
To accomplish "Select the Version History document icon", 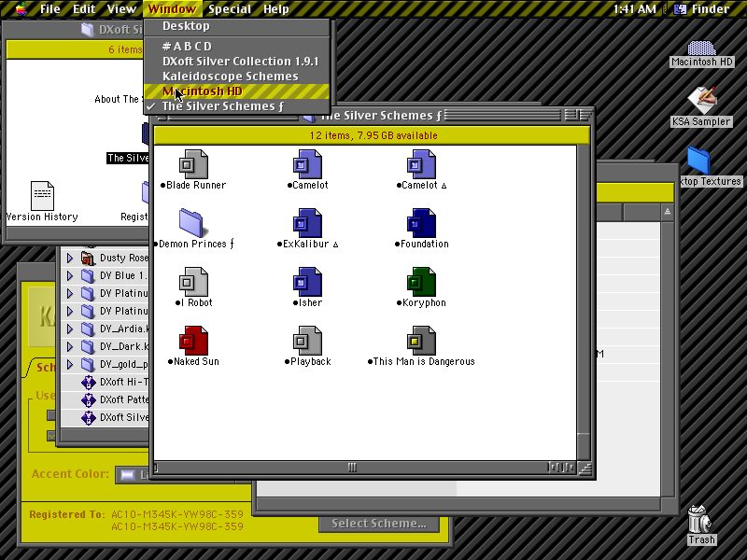I will point(42,196).
